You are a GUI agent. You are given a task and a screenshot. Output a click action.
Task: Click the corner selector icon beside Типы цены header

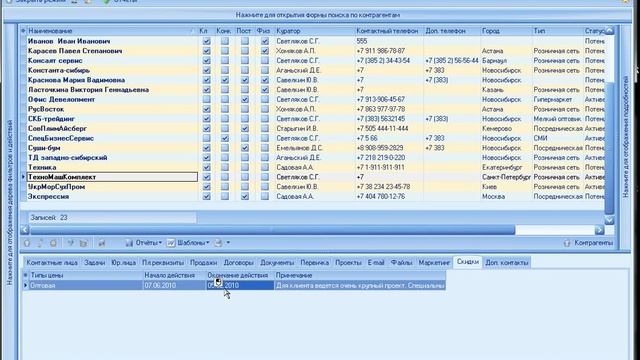(26, 276)
